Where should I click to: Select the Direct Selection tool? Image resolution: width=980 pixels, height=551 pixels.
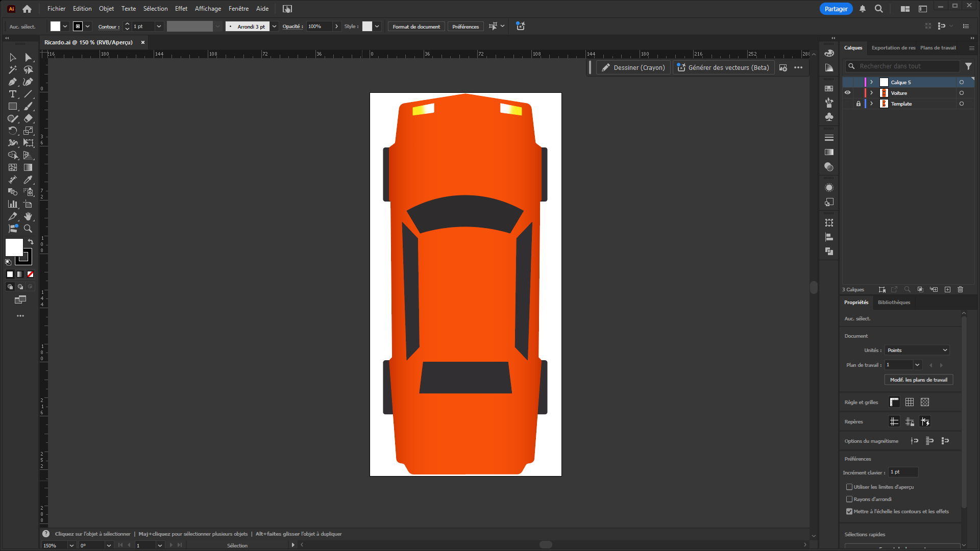tap(28, 58)
